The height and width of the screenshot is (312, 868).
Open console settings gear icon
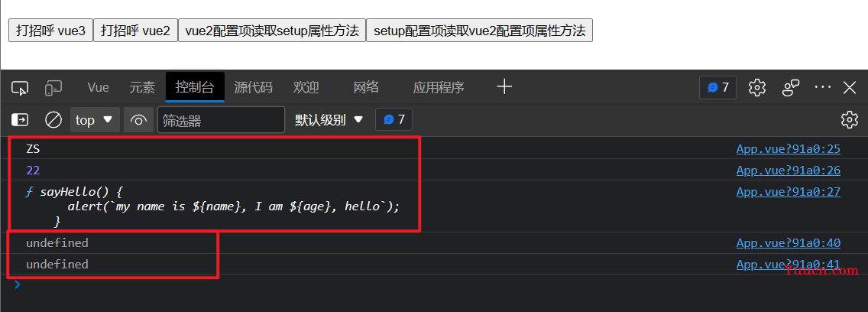pos(849,120)
